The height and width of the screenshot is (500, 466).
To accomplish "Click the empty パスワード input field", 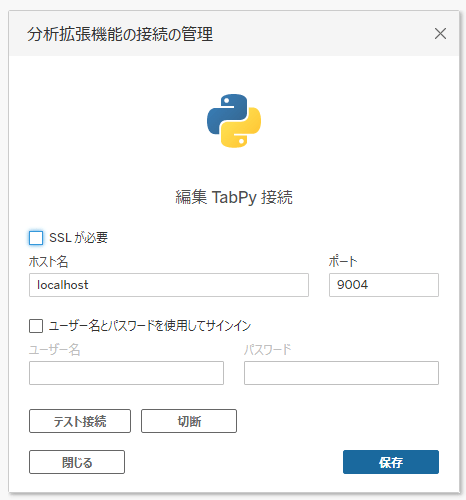I will pos(341,373).
